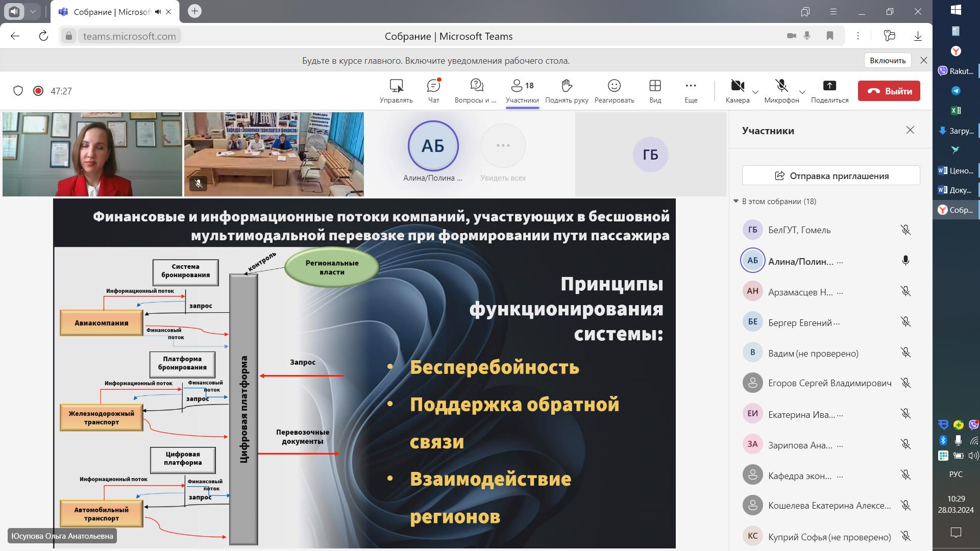Open the Реагировать reactions menu

click(614, 91)
